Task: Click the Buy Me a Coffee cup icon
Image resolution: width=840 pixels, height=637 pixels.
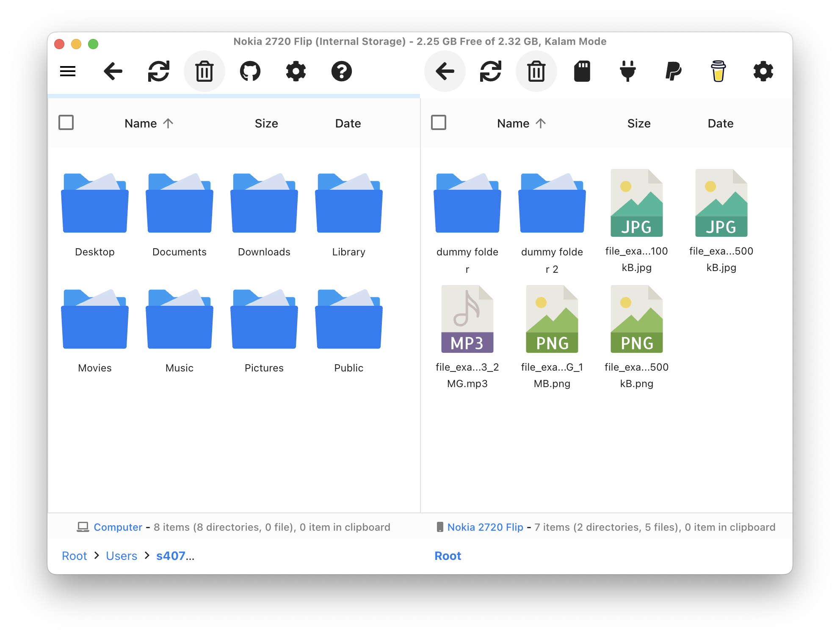Action: 718,71
